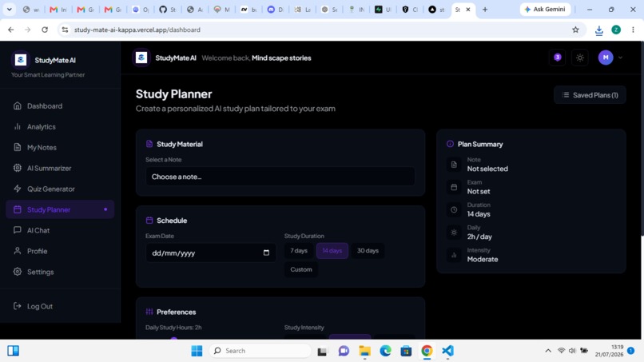644x362 pixels.
Task: Click Intensity bars icon in Plan Summary
Action: coord(454,255)
